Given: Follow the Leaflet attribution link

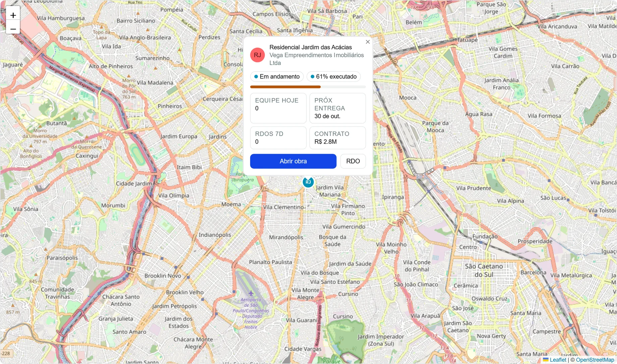Looking at the screenshot, I should click(558, 360).
